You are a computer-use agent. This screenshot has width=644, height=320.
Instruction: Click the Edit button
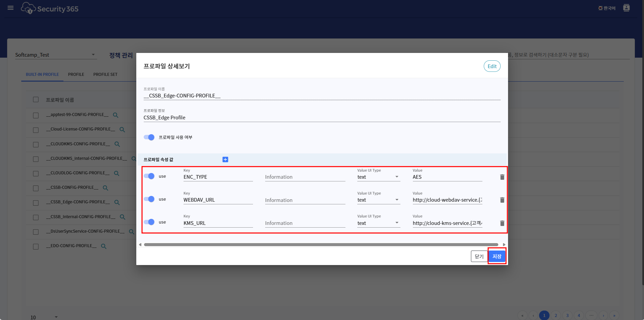click(492, 66)
